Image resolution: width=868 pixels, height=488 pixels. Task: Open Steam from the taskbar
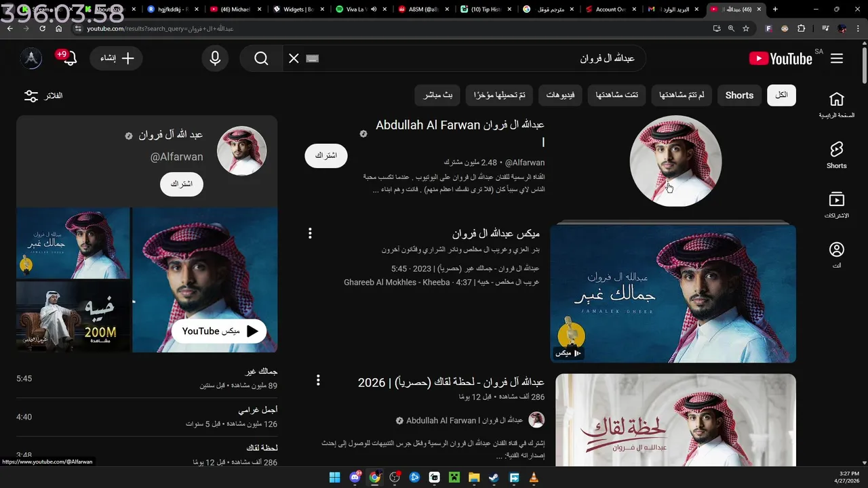494,477
